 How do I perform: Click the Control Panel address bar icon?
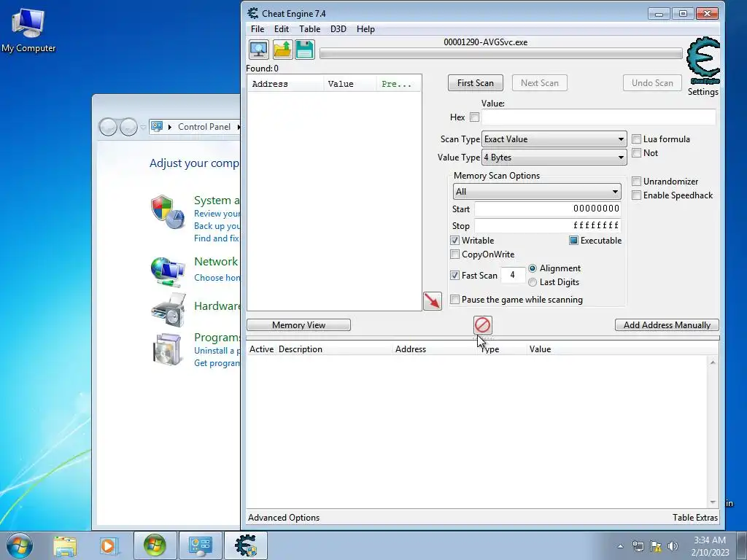157,127
